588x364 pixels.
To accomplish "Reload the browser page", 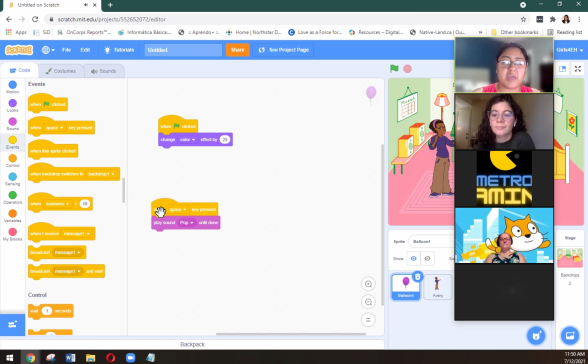I will (x=35, y=19).
